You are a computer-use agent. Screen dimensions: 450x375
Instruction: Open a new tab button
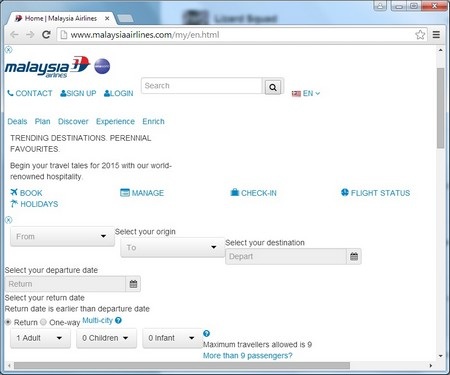[125, 18]
